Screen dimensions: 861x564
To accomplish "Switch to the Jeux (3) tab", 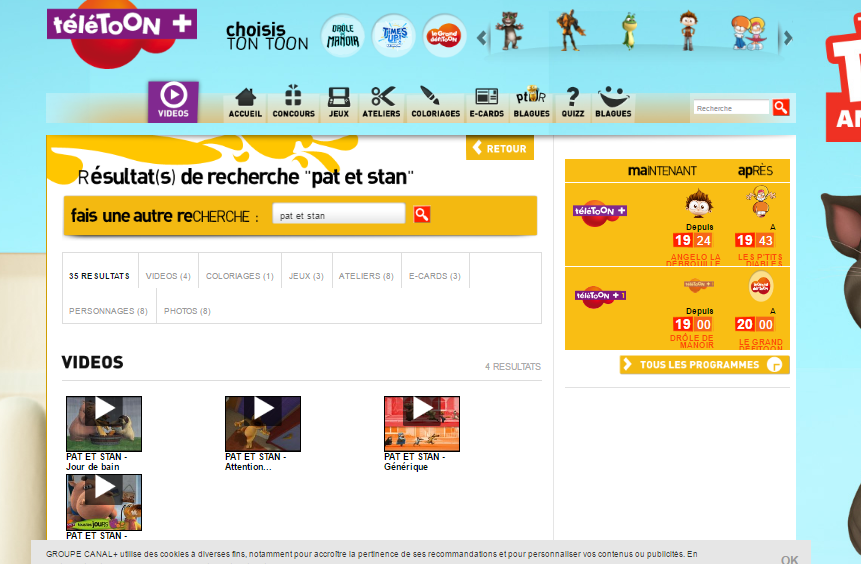I will coord(306,276).
